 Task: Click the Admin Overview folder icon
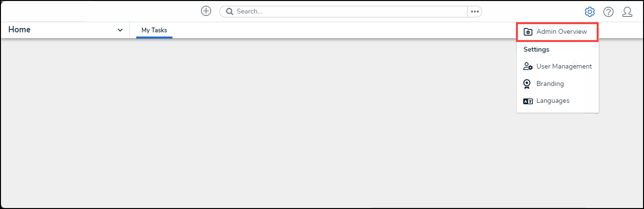pos(528,32)
